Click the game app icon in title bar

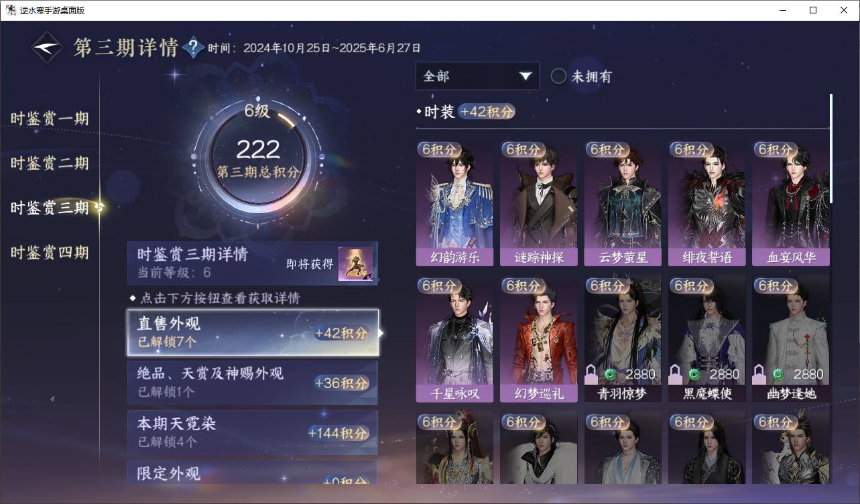tap(11, 10)
